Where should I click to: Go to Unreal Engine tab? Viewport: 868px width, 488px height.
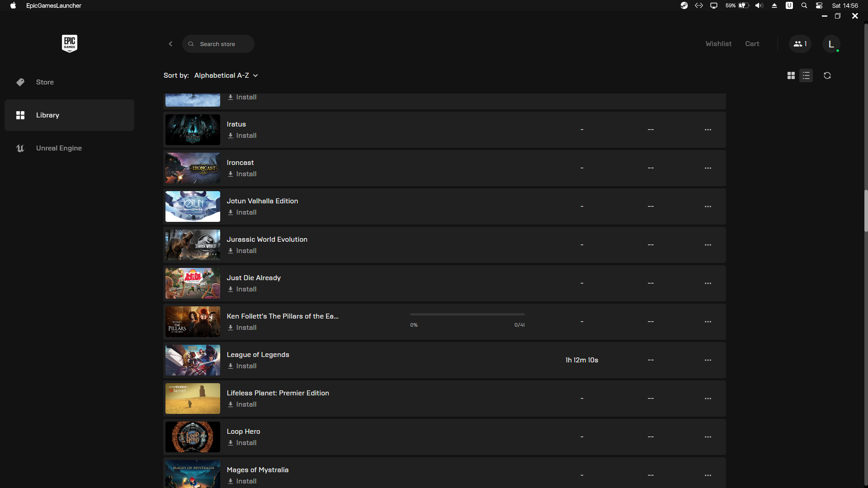(59, 148)
